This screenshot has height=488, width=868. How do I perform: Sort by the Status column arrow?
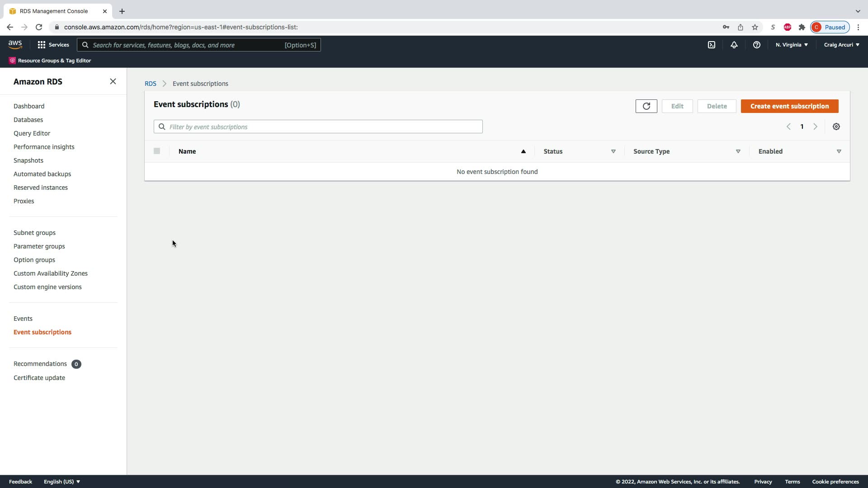[x=613, y=151]
